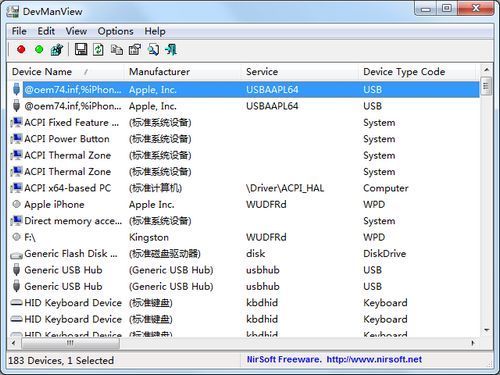Click the Direct memory access row icon
The width and height of the screenshot is (500, 375).
pyautogui.click(x=16, y=220)
